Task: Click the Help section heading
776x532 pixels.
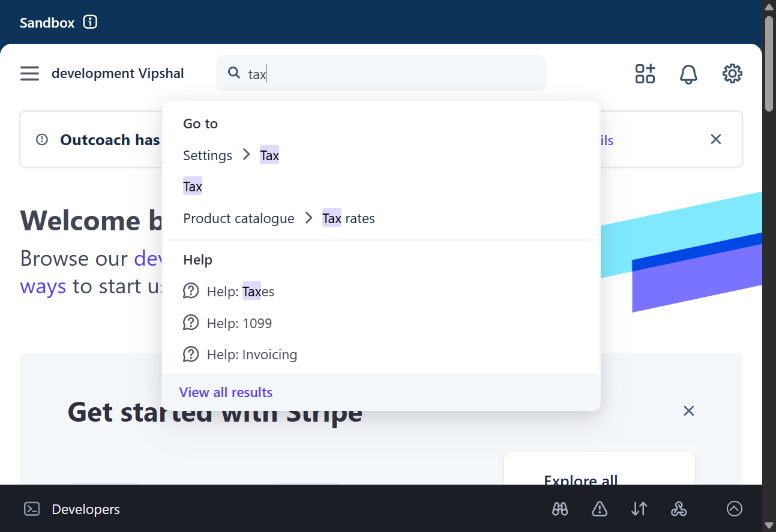Action: 198,260
